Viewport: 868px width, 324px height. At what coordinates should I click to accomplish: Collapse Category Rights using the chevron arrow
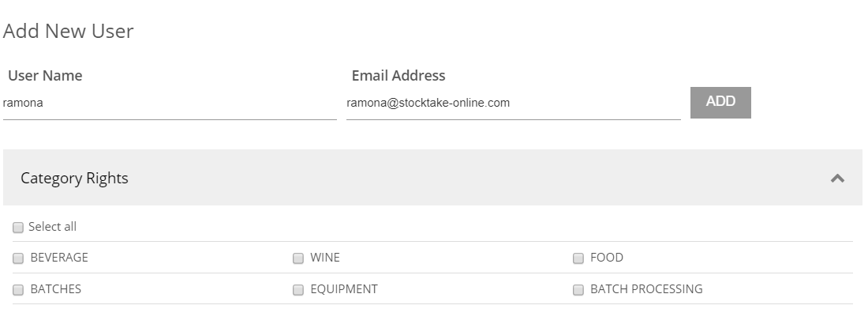[x=837, y=179]
